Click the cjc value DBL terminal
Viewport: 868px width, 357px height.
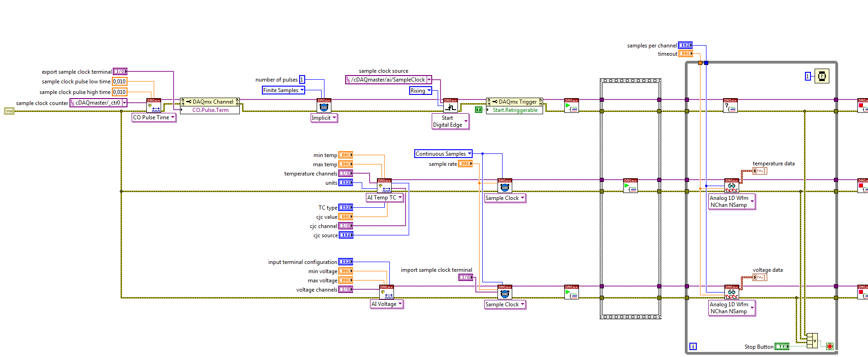[346, 217]
